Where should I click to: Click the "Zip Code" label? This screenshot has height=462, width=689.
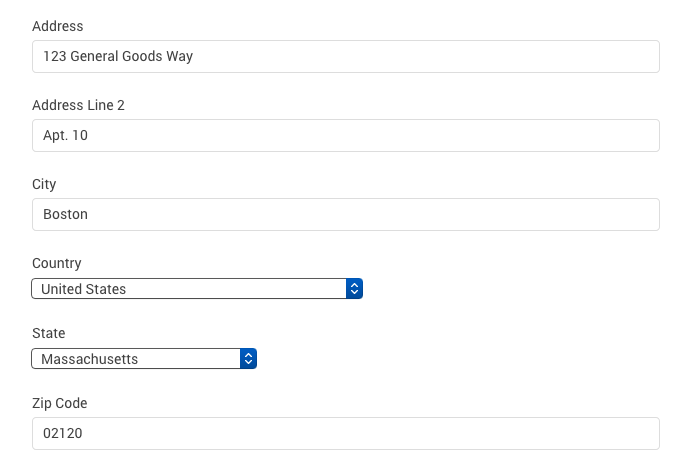click(x=60, y=403)
